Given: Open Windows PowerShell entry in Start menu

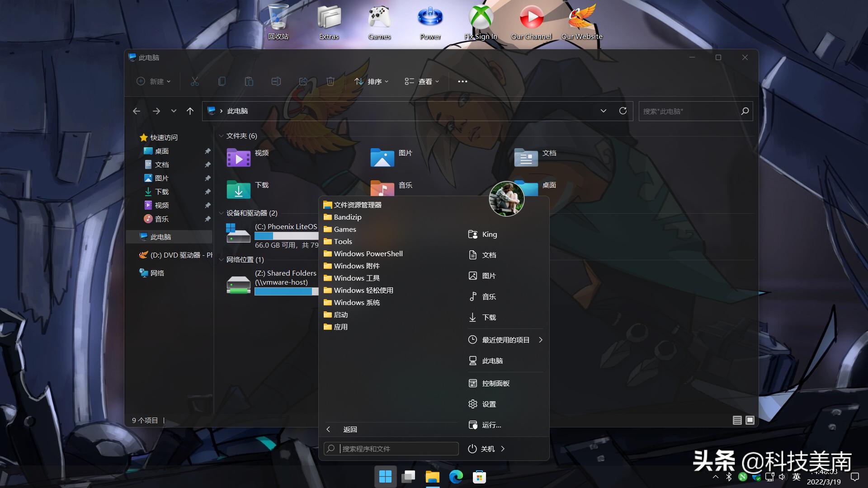Looking at the screenshot, I should click(x=367, y=253).
